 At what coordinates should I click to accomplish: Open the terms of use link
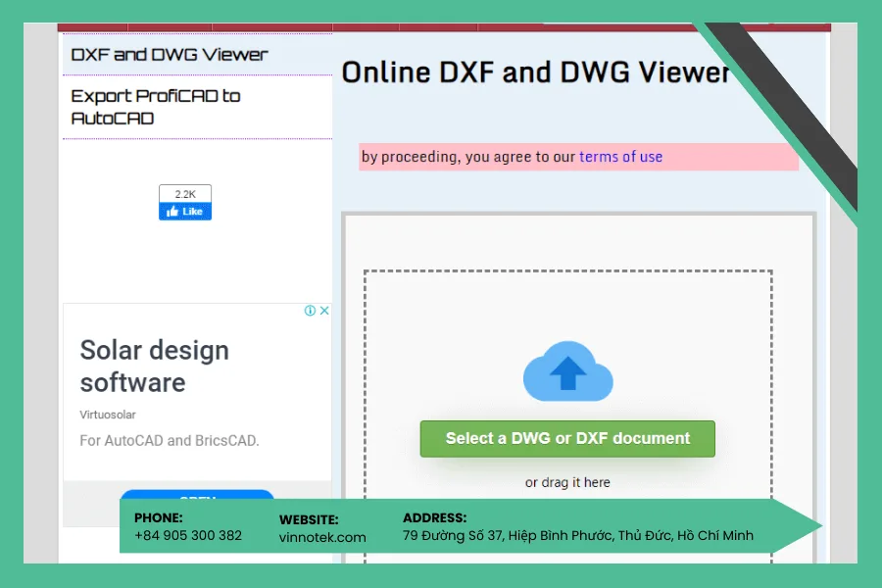click(x=620, y=156)
